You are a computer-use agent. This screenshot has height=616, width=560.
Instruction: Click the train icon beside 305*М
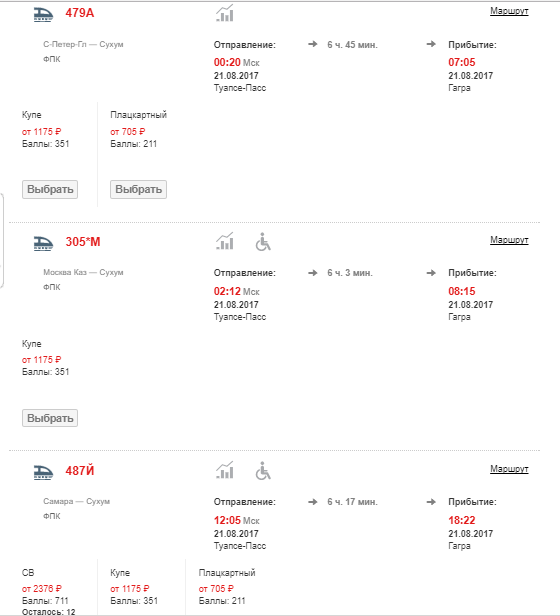pyautogui.click(x=43, y=243)
